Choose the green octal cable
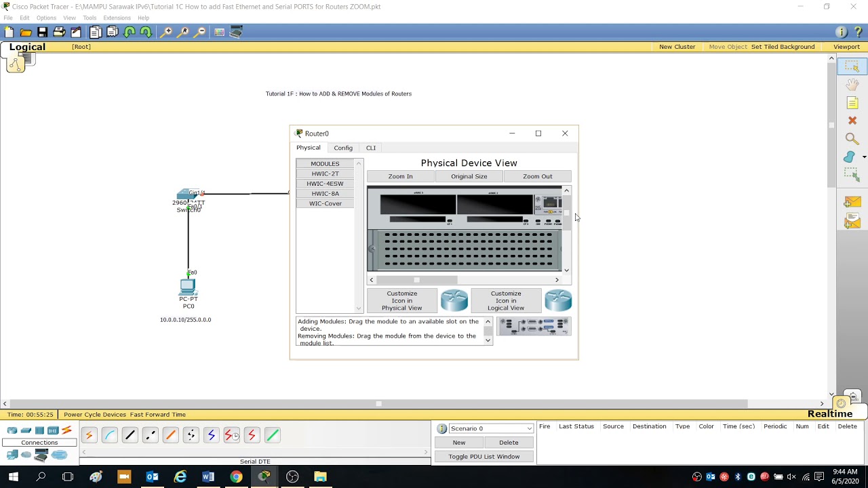Image resolution: width=868 pixels, height=488 pixels. 272,435
